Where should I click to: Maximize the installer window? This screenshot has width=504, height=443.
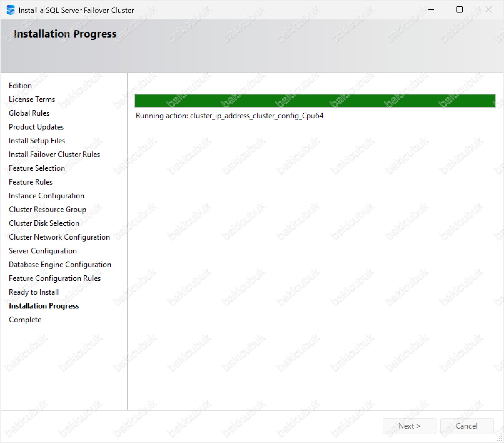pos(460,10)
